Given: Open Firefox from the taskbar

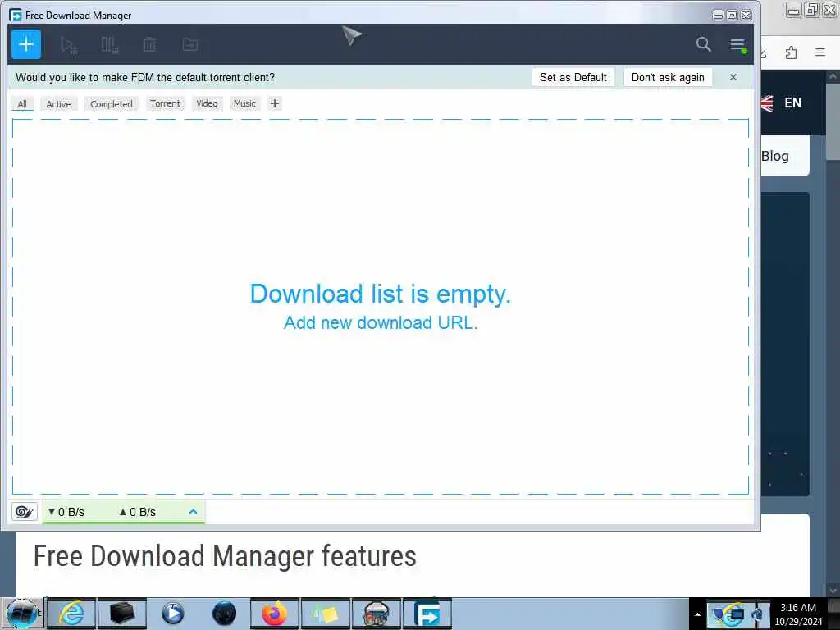Looking at the screenshot, I should pos(274,614).
